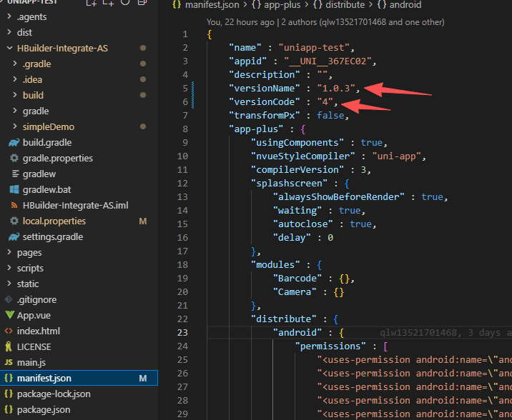Click the elephant icon of build.gradle
512x420 pixels.
pyautogui.click(x=14, y=143)
